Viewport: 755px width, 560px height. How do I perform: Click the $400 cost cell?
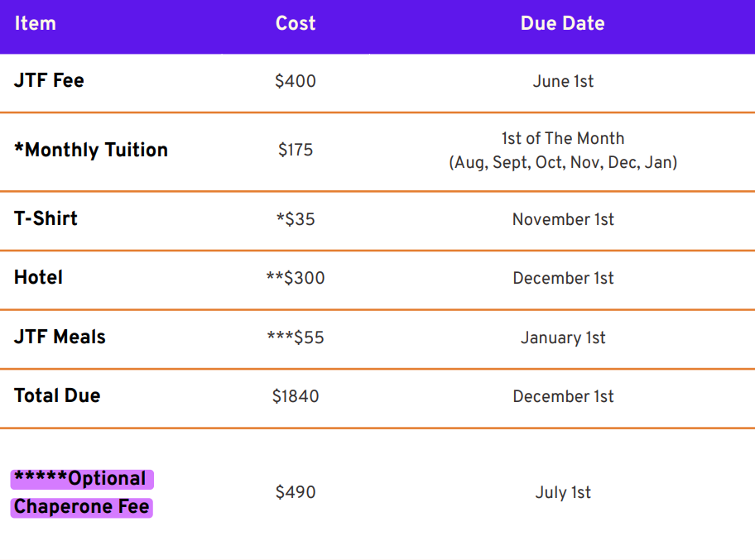[x=296, y=81]
